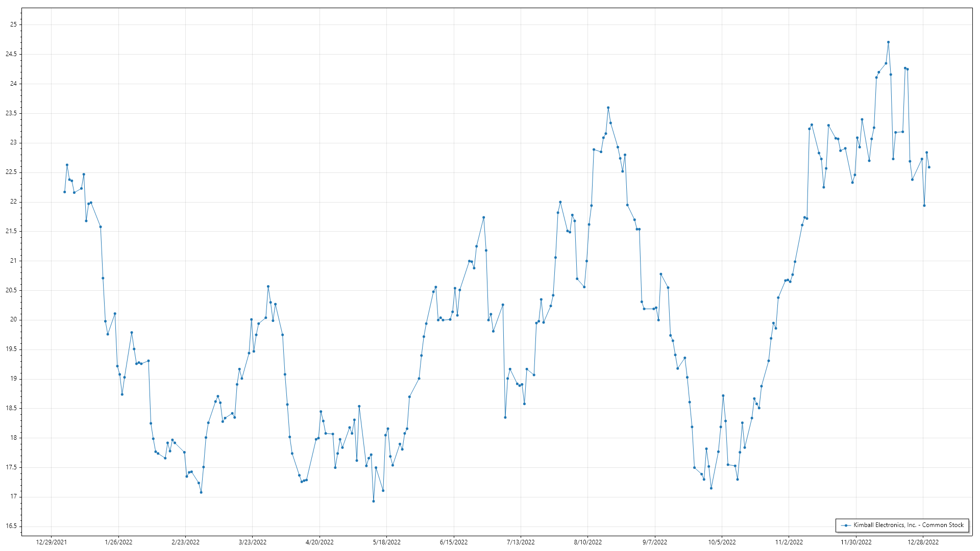
Task: Click the first data point of the series
Action: [x=64, y=192]
